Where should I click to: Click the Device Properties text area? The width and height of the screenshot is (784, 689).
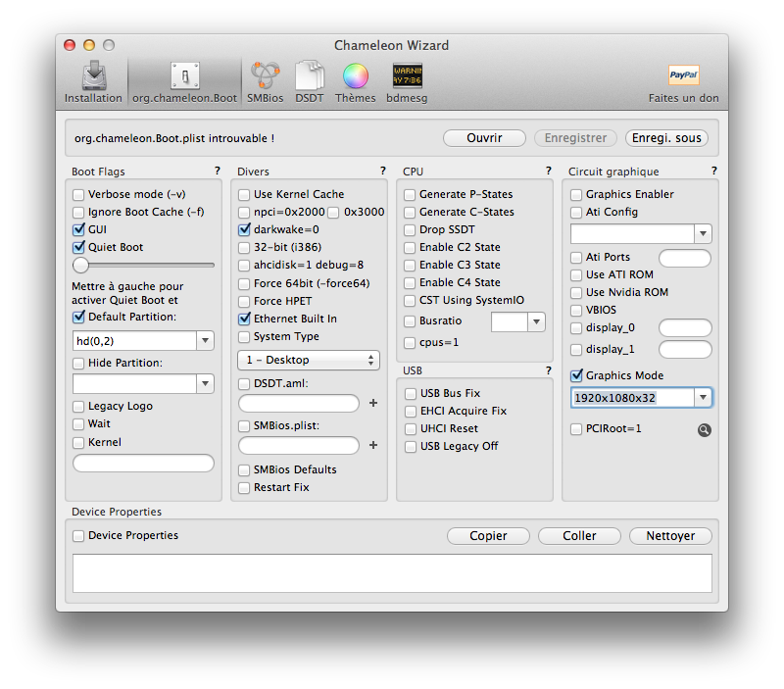392,573
